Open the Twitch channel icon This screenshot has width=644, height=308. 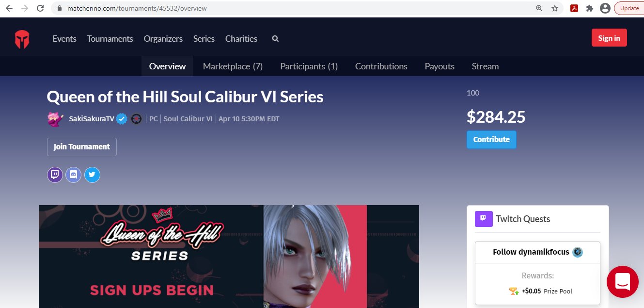[x=55, y=175]
